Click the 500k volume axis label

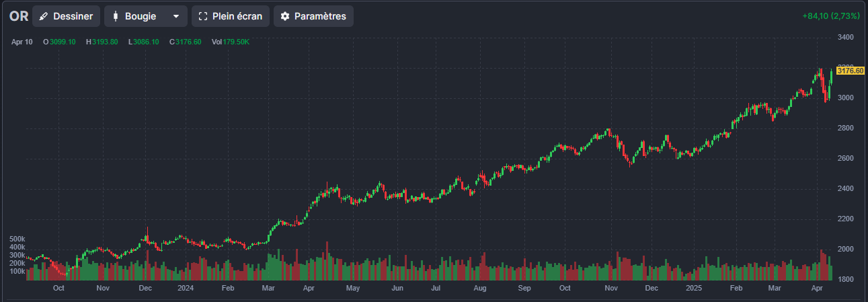coord(17,239)
